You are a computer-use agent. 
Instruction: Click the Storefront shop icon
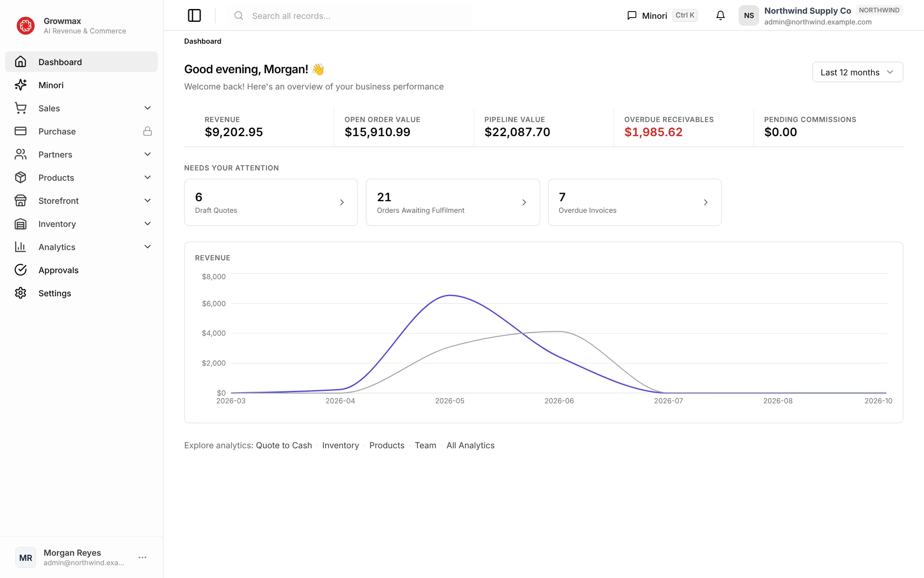21,200
